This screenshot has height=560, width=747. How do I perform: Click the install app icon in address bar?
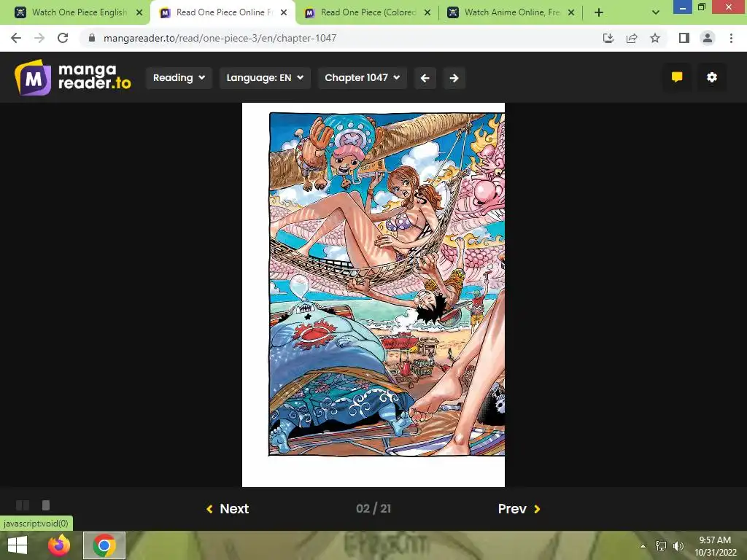pos(608,38)
